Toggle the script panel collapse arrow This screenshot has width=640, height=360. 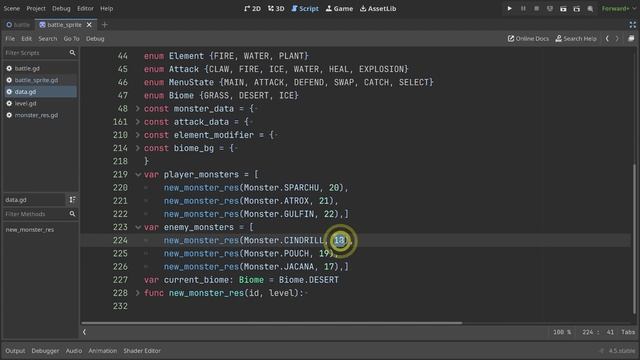click(x=84, y=332)
